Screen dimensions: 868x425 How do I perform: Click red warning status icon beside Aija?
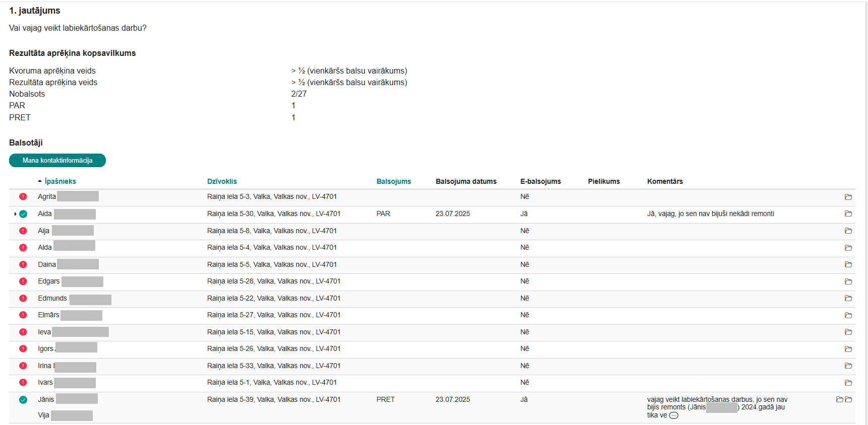(x=23, y=231)
